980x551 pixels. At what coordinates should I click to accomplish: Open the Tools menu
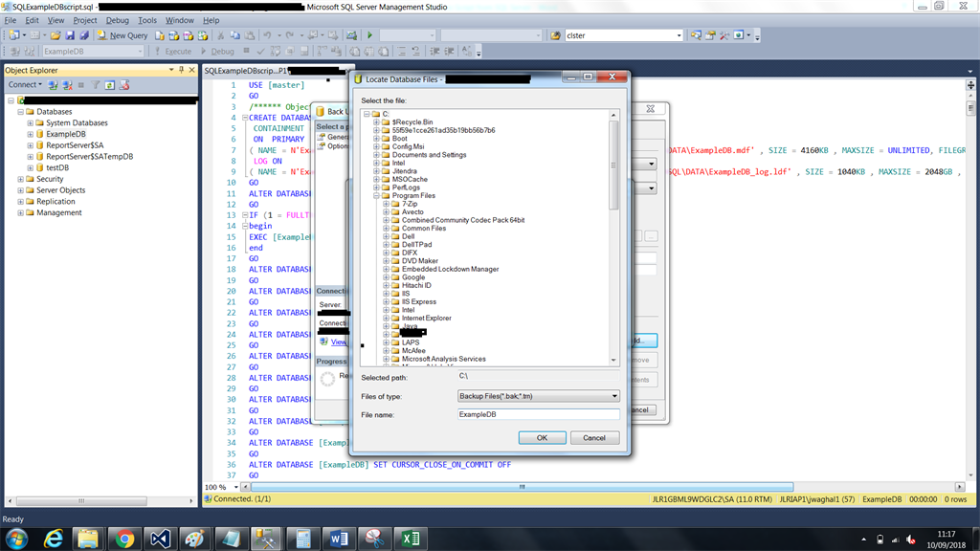point(147,20)
